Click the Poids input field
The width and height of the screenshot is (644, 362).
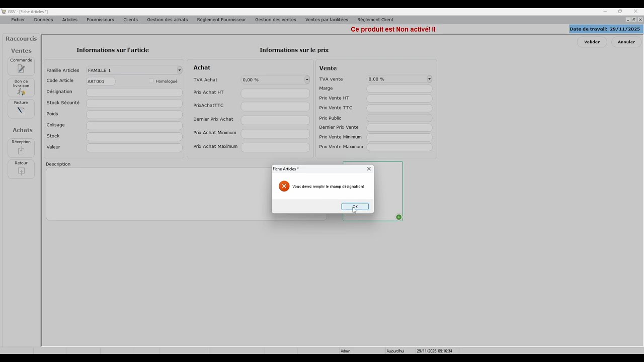click(134, 114)
